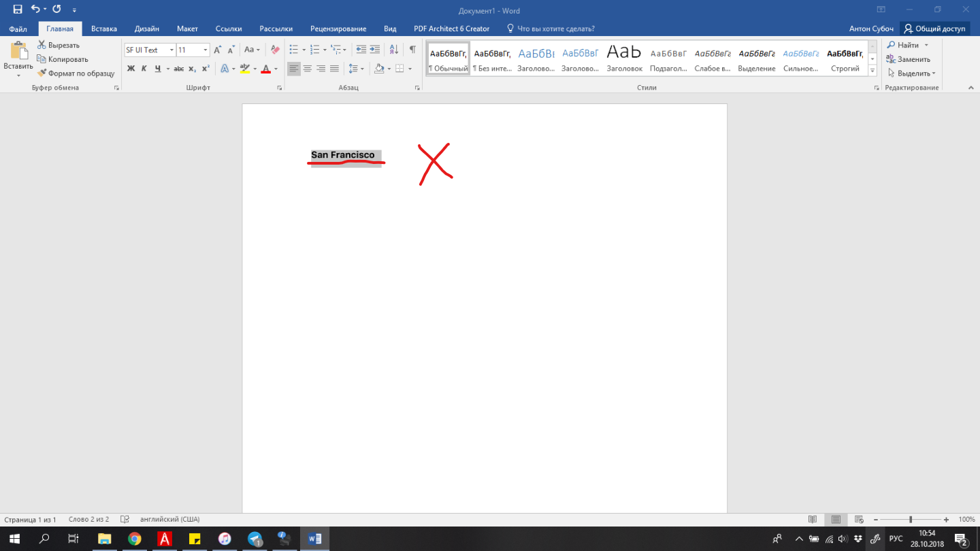Sort text with the A-Я sort icon

(394, 50)
